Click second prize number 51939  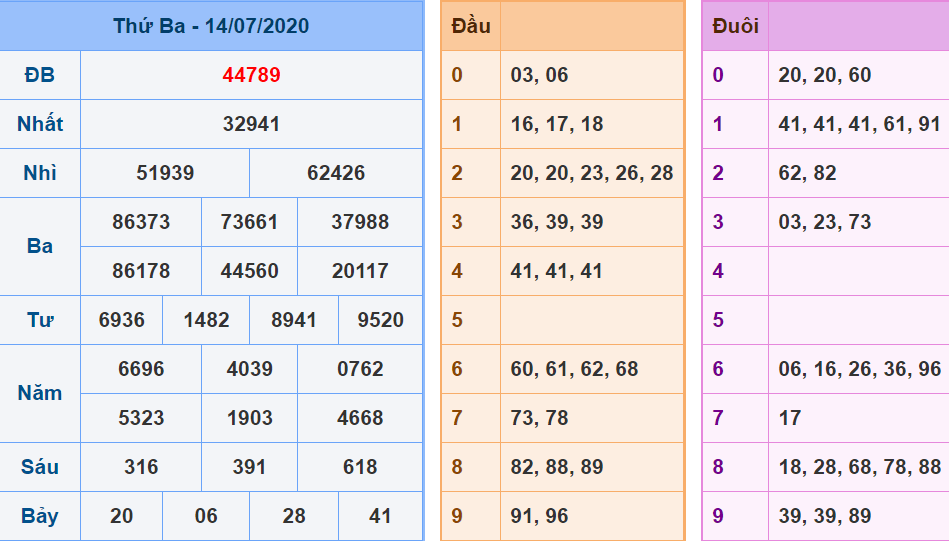(x=165, y=173)
